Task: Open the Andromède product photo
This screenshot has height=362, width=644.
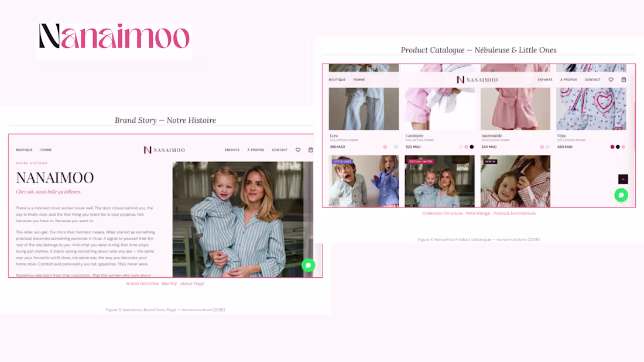Action: [x=515, y=108]
